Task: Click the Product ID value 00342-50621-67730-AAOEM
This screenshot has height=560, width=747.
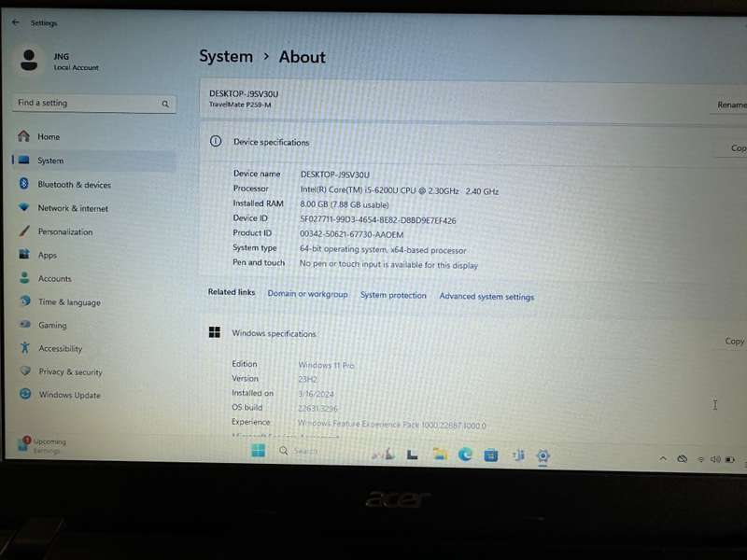Action: click(352, 235)
